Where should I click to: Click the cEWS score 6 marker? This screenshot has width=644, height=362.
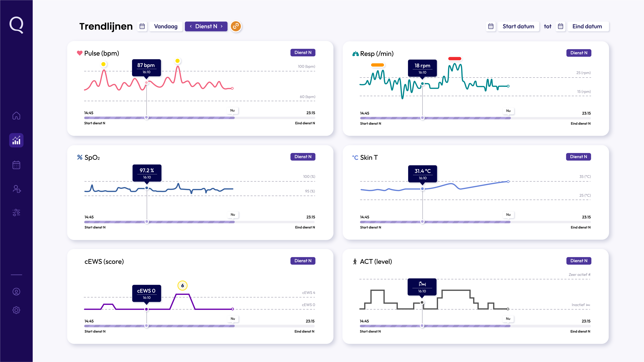[182, 285]
